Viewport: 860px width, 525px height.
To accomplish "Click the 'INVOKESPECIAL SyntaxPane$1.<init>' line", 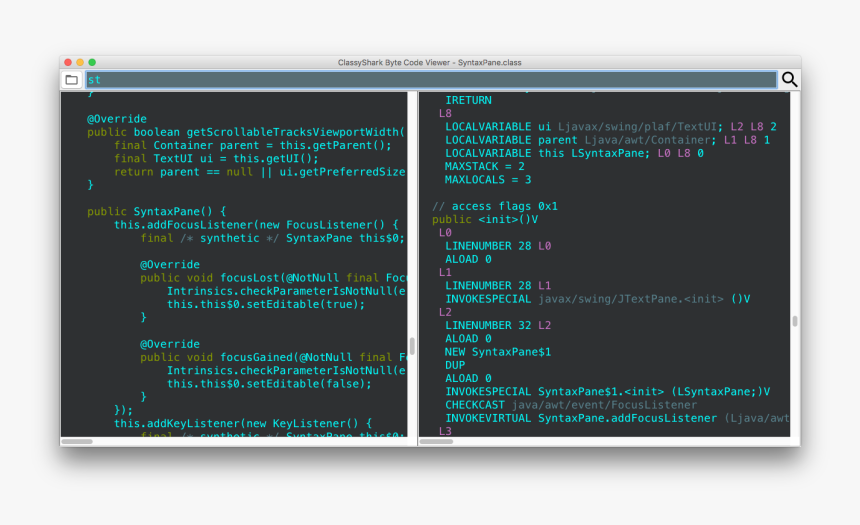I will tap(607, 392).
